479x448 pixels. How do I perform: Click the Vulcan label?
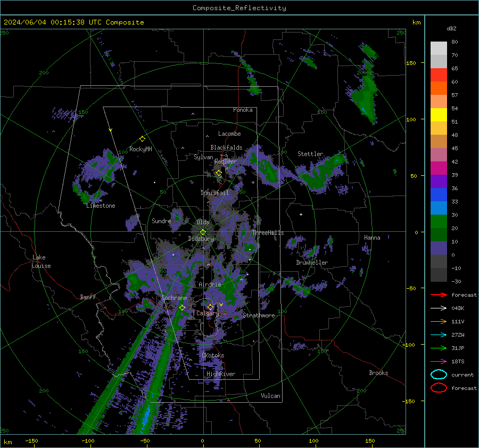[x=271, y=396]
